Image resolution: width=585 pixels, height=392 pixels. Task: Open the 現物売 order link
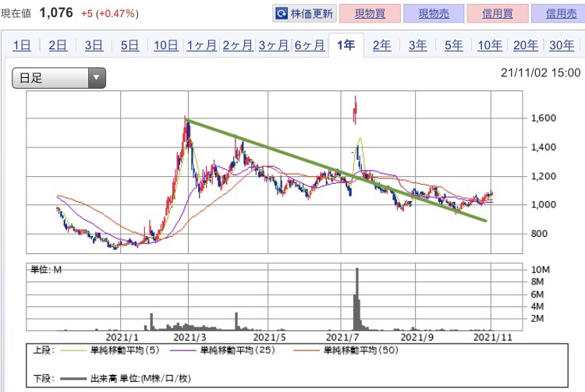click(x=434, y=14)
